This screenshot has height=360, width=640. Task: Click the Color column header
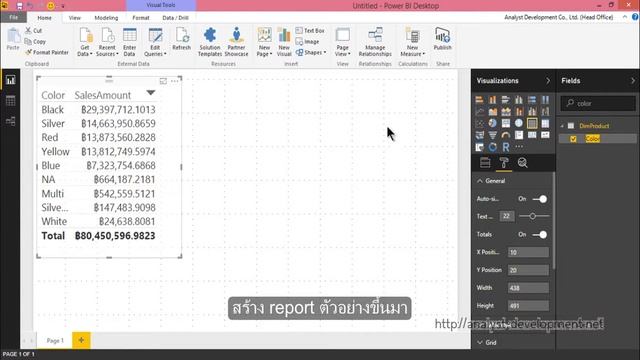click(x=53, y=95)
